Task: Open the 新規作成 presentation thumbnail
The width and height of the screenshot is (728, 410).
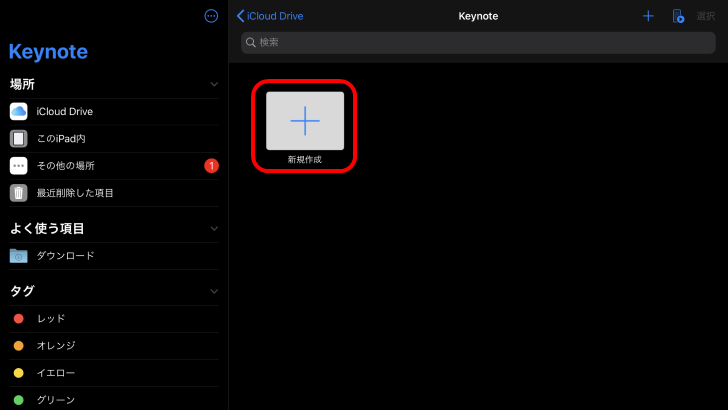Action: pyautogui.click(x=305, y=121)
